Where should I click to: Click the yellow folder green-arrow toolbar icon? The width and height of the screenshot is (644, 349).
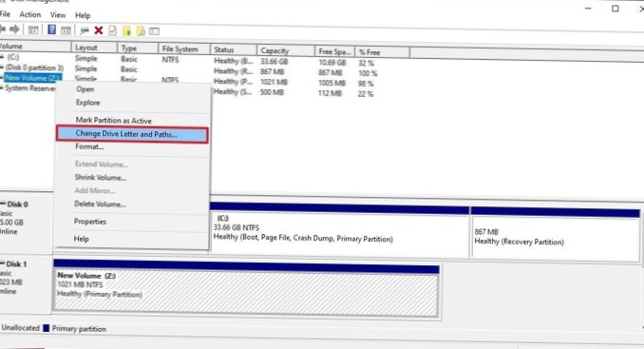127,30
